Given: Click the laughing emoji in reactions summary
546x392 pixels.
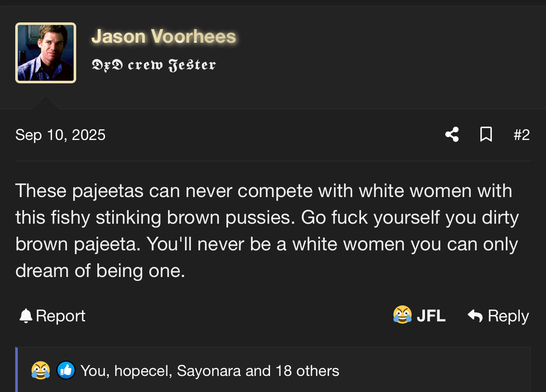Looking at the screenshot, I should tap(41, 370).
